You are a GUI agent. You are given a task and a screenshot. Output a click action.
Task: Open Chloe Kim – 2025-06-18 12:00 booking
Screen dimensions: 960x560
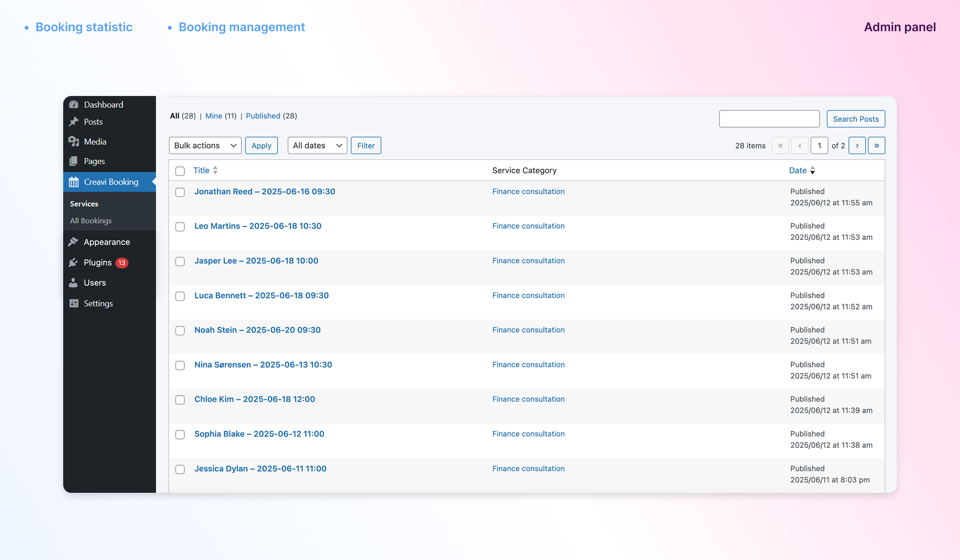(255, 399)
